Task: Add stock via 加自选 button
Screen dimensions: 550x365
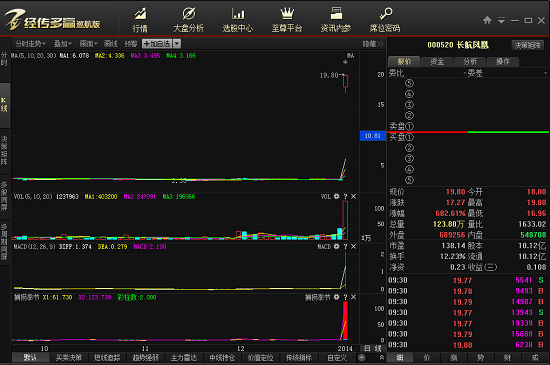Action: click(157, 44)
